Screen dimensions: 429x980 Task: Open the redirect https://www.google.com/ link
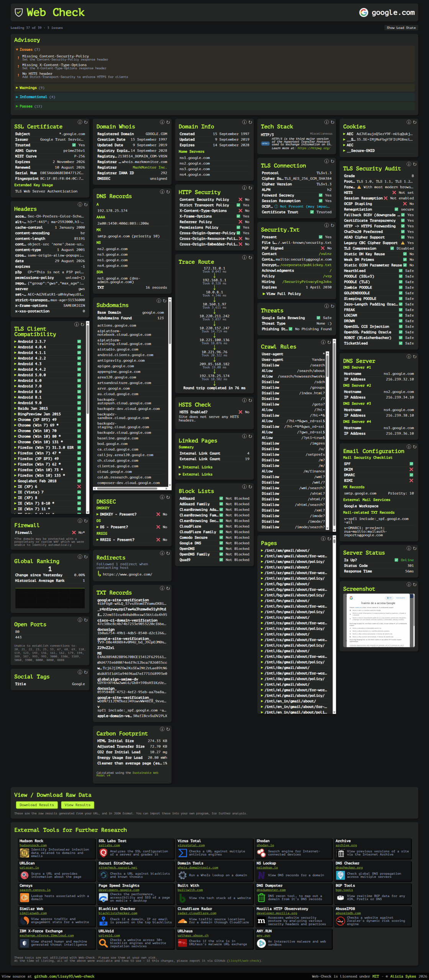(x=127, y=574)
